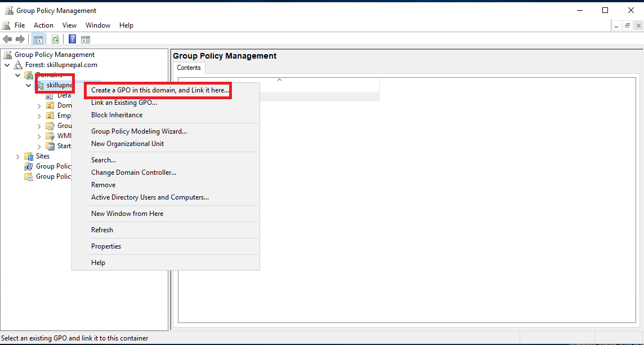Click the Group Policy Modeling icon just below Sites
Viewport: 644px width, 345px height.
pos(29,166)
